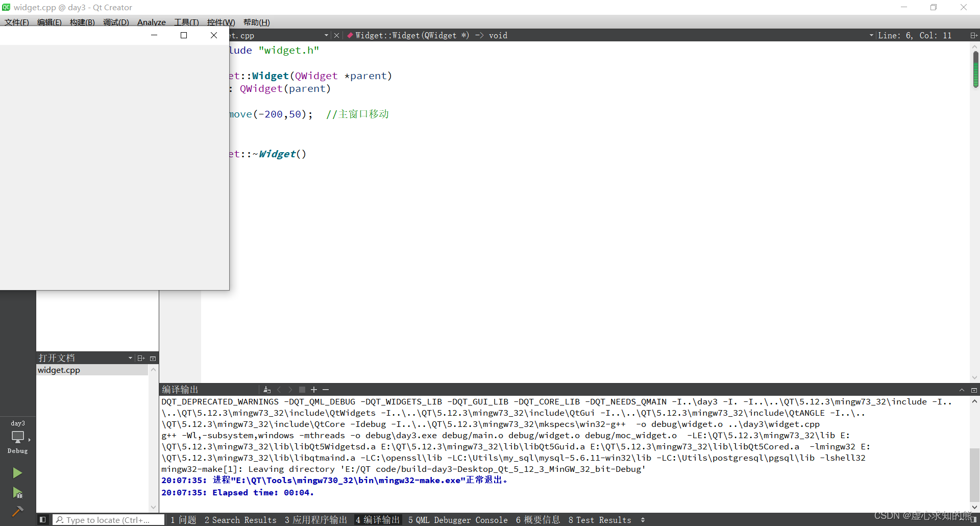This screenshot has height=526, width=980.
Task: Maximize the running app window
Action: point(184,35)
